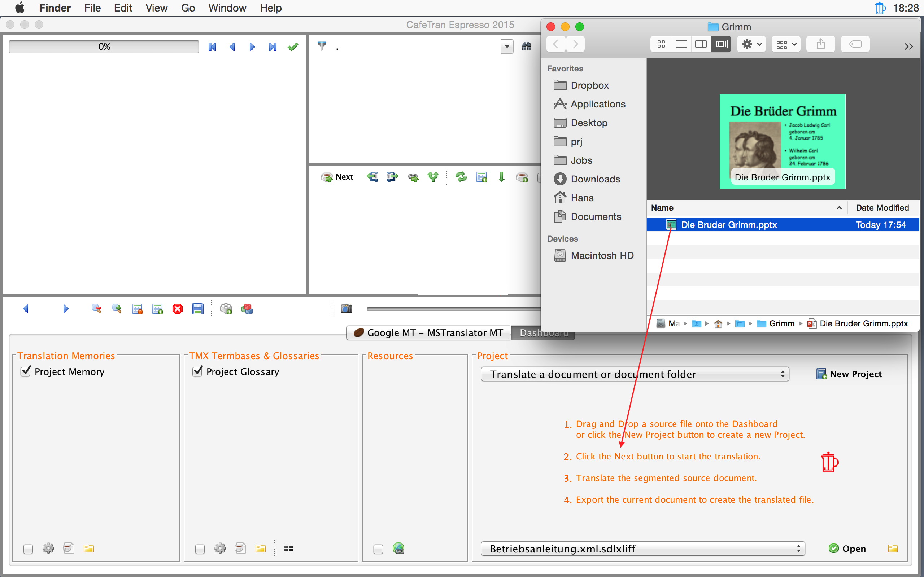Click the globe icon in Resources panel
Image resolution: width=924 pixels, height=577 pixels.
[398, 549]
